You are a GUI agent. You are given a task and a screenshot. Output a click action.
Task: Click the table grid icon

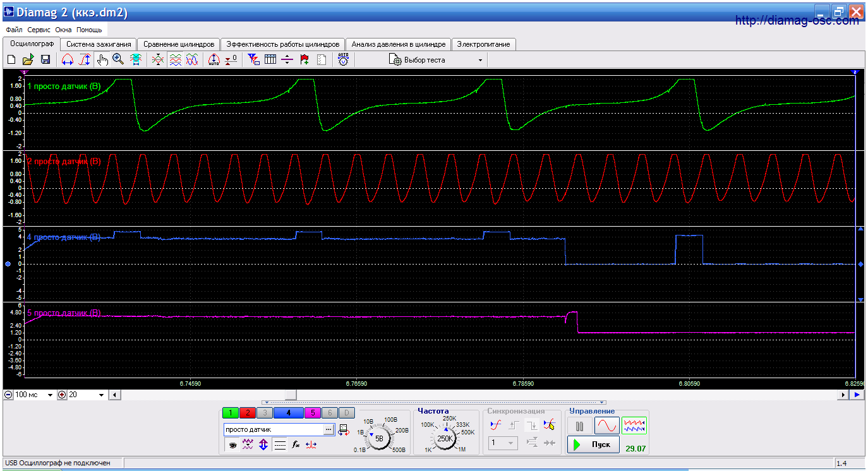(270, 60)
